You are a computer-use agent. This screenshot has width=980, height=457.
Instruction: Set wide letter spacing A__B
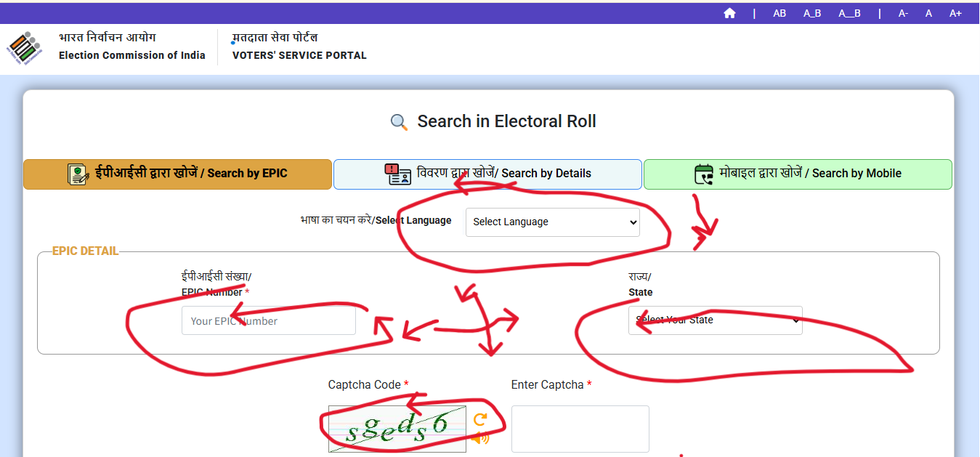click(849, 13)
